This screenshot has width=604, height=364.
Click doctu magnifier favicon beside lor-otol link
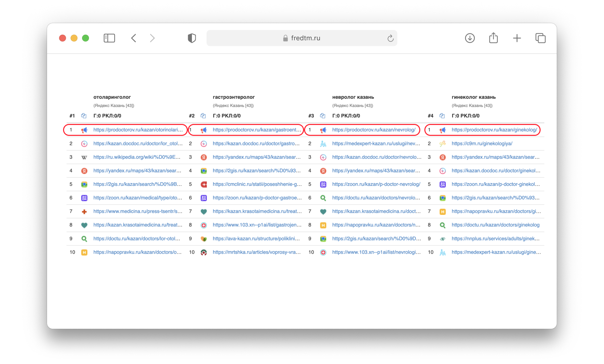pyautogui.click(x=84, y=239)
